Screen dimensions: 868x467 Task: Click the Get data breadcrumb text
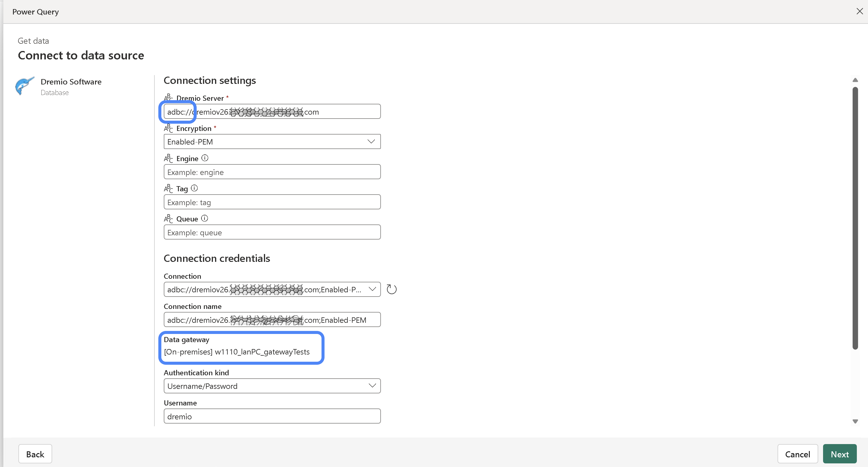point(33,41)
